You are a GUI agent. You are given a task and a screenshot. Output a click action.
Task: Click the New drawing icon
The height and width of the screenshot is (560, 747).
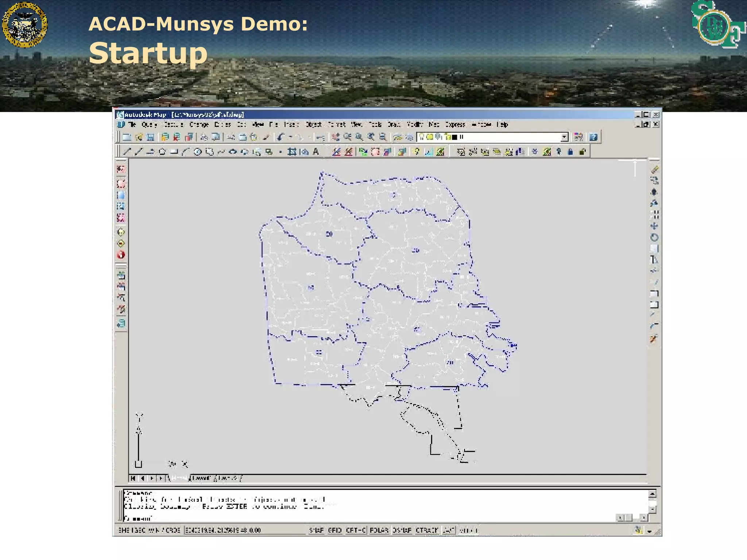(127, 137)
